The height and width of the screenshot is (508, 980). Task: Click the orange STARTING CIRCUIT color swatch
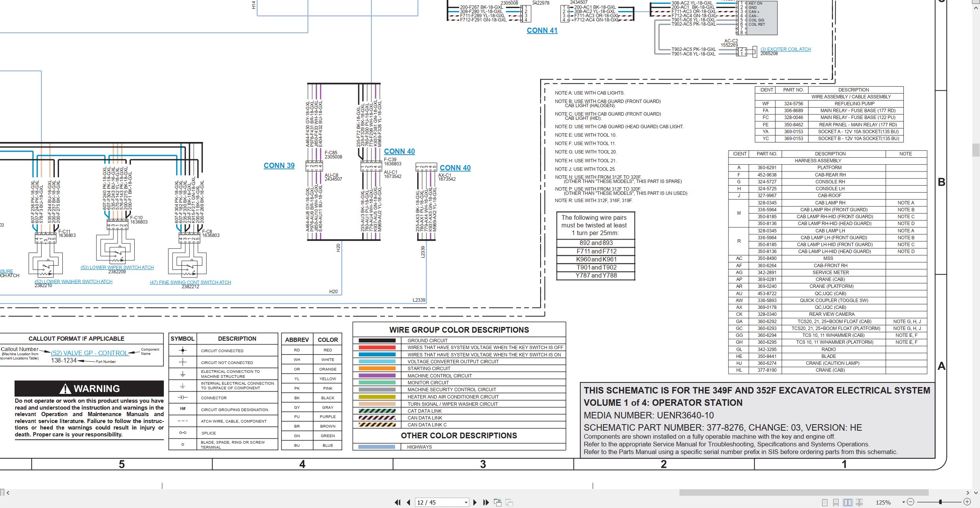pos(377,369)
